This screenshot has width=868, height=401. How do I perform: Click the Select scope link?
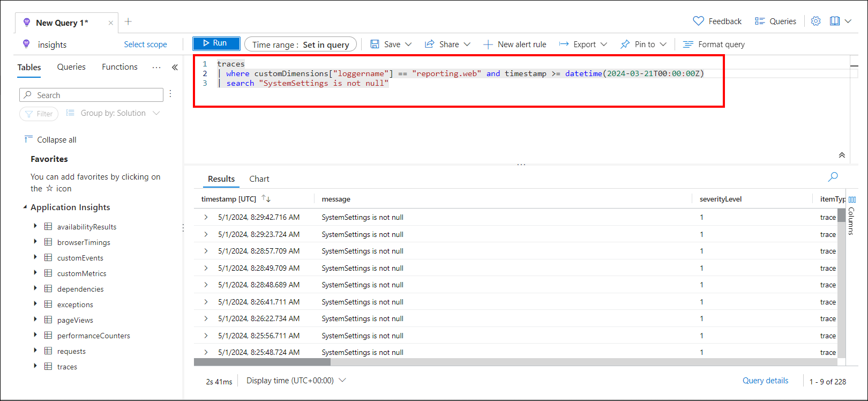click(146, 44)
